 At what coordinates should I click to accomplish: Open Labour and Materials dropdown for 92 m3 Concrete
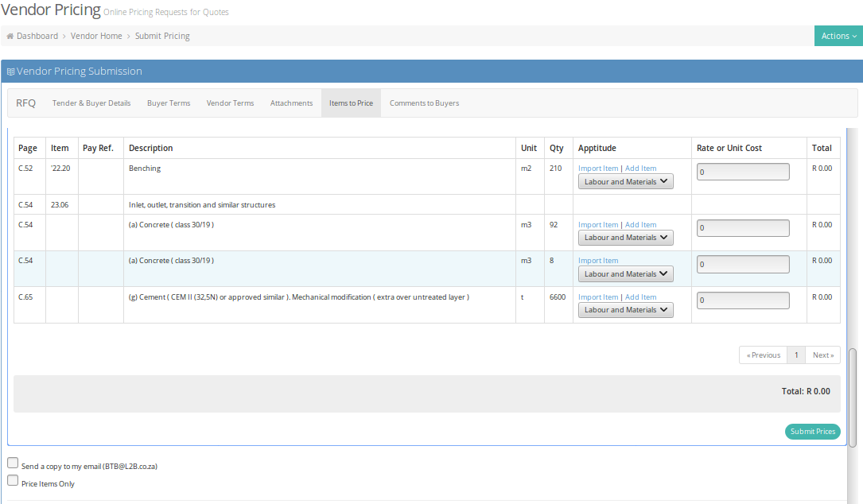[x=626, y=238]
